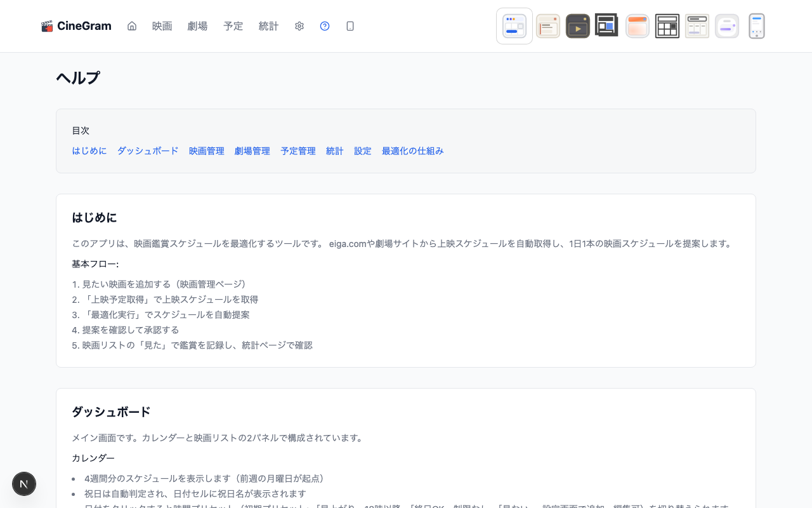The image size is (812, 508).
Task: Select the dark cinema play-button theme icon
Action: (577, 26)
